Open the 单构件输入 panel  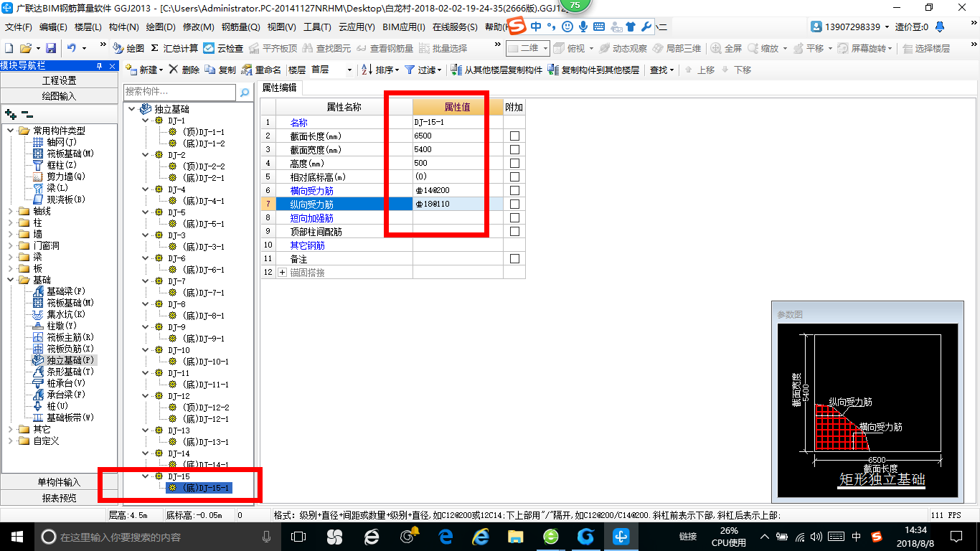point(59,482)
